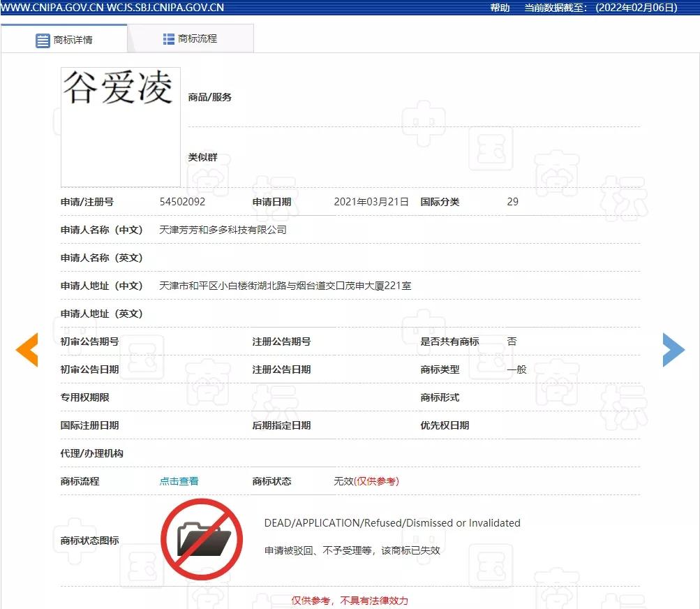
Task: Open the 商标详情 tab
Action: pyautogui.click(x=64, y=39)
